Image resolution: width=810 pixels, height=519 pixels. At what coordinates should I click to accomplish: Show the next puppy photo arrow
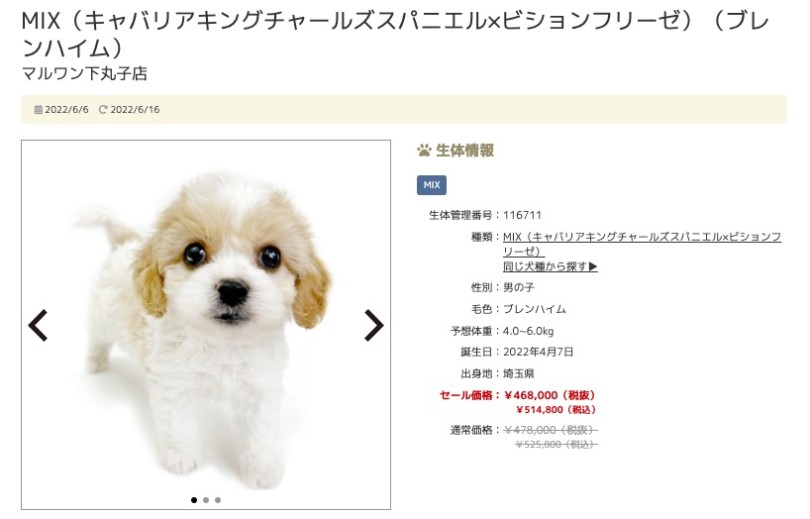point(374,325)
